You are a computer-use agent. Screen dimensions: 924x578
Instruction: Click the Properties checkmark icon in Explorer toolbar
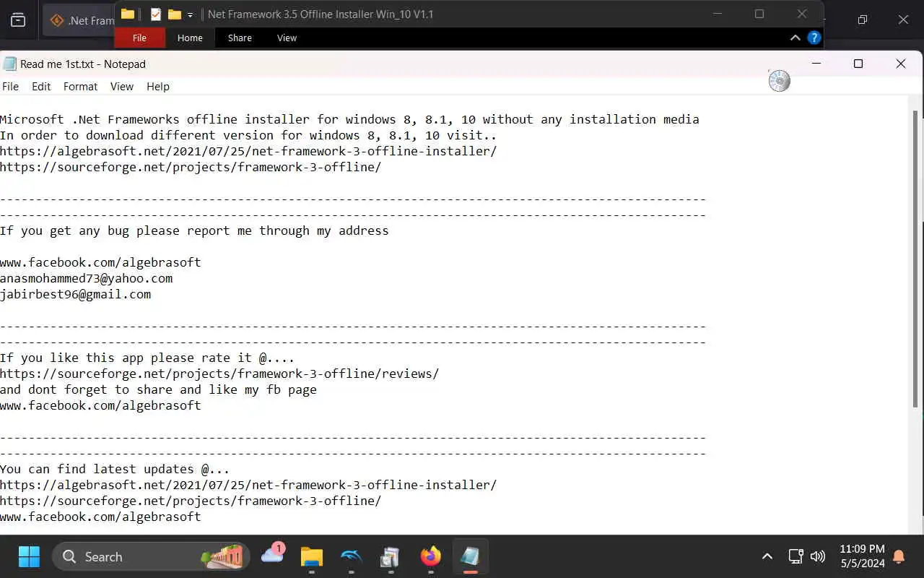155,14
